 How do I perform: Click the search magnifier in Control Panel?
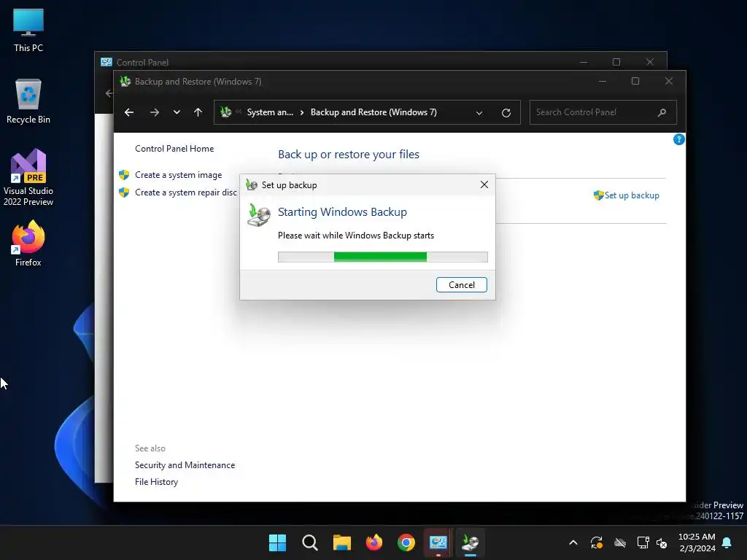(662, 112)
